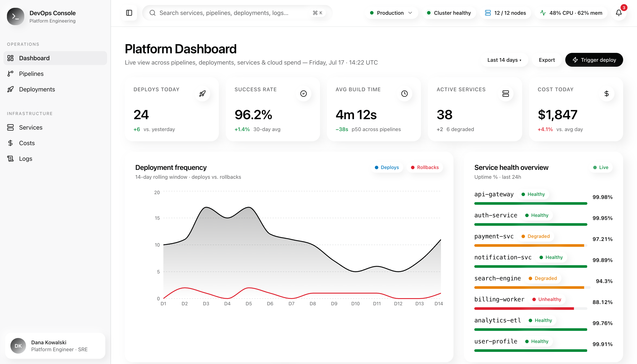Viewport: 637px width, 364px height.
Task: Toggle the Rollbacks series legend
Action: click(x=425, y=167)
